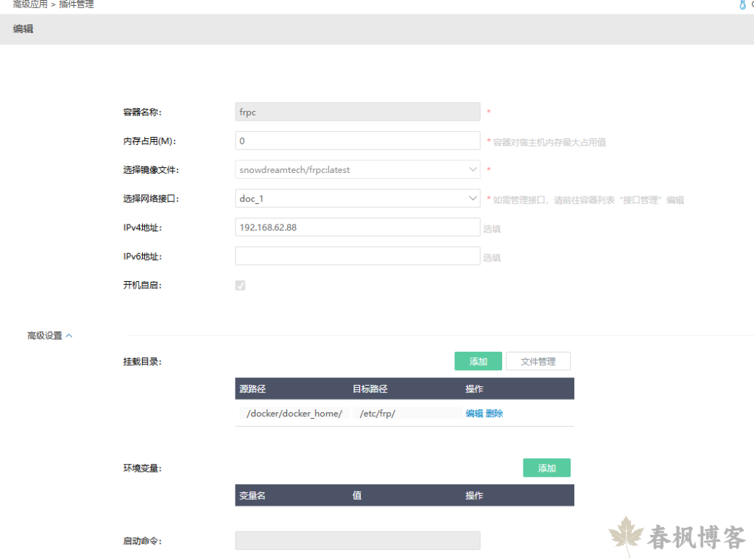Click the status icon at the far top-right corner
The width and height of the screenshot is (754, 560).
(x=753, y=4)
